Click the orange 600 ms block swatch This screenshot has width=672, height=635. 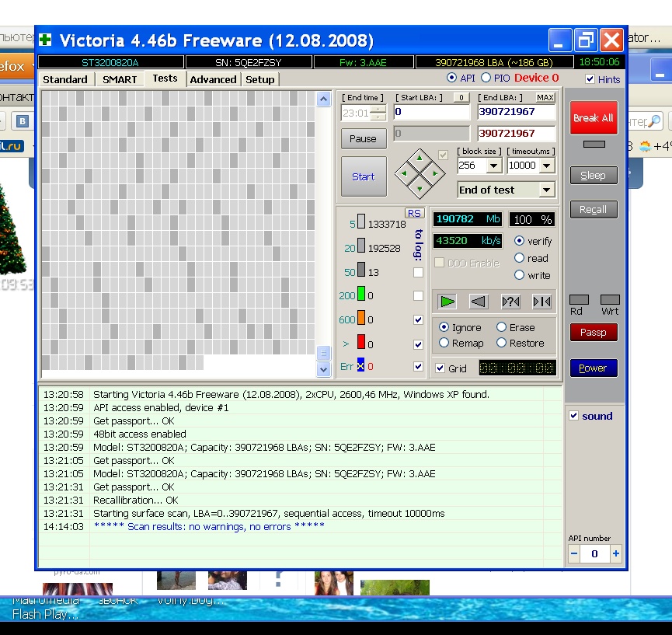360,318
